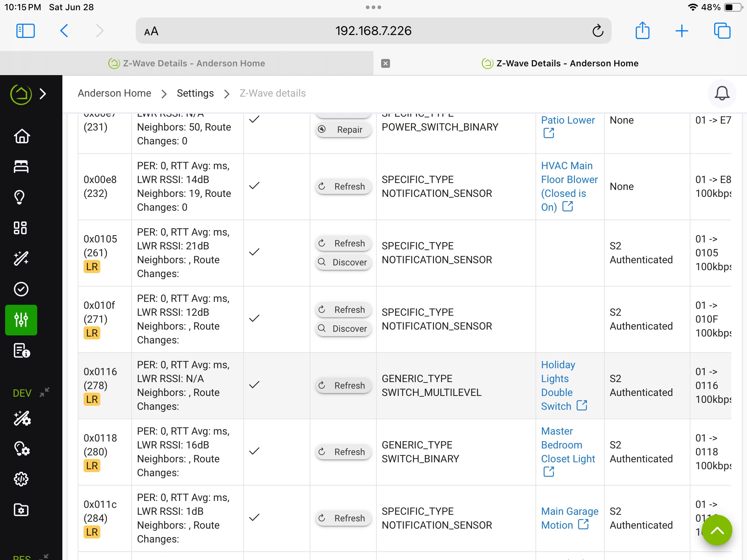Open Holiday Lights Double Switch link
747x560 pixels.
(x=564, y=385)
